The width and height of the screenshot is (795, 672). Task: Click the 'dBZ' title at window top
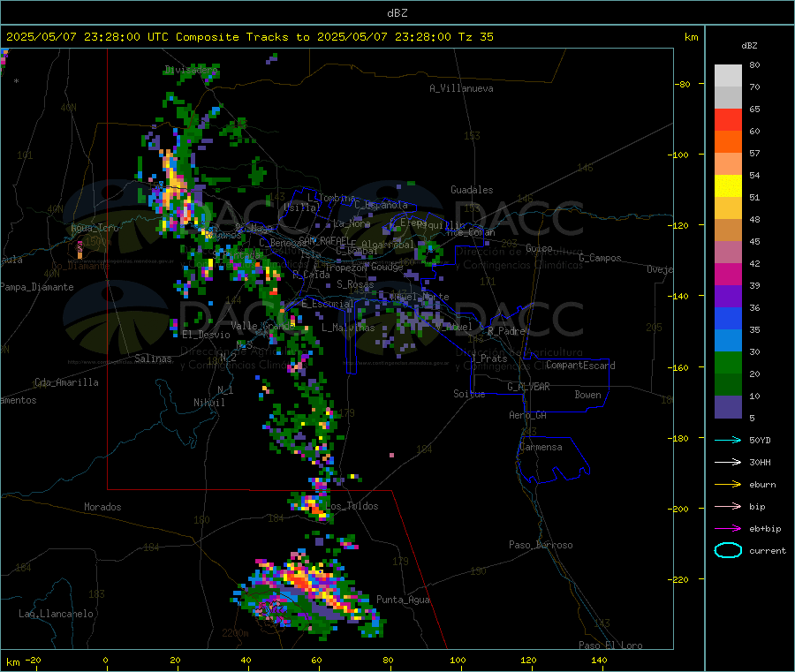coord(397,13)
